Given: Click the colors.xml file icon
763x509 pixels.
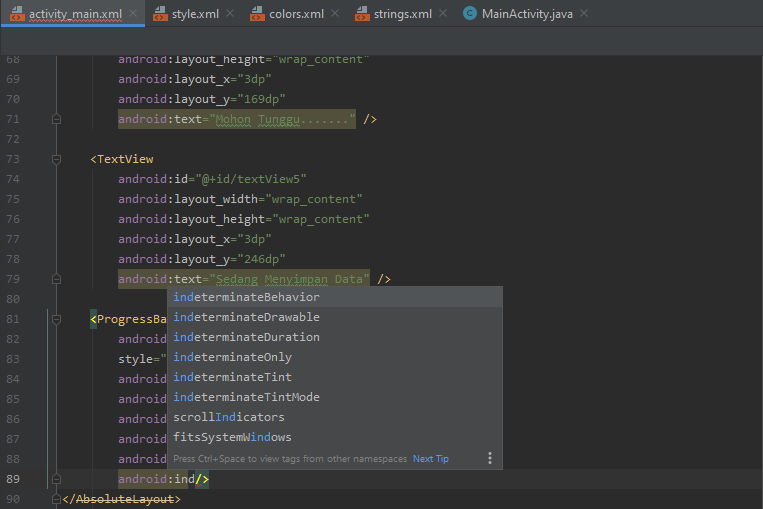Looking at the screenshot, I should point(257,14).
